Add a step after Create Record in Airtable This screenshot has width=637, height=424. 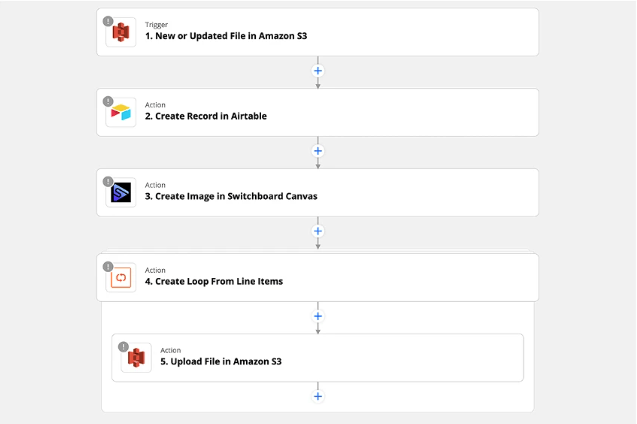(x=318, y=151)
